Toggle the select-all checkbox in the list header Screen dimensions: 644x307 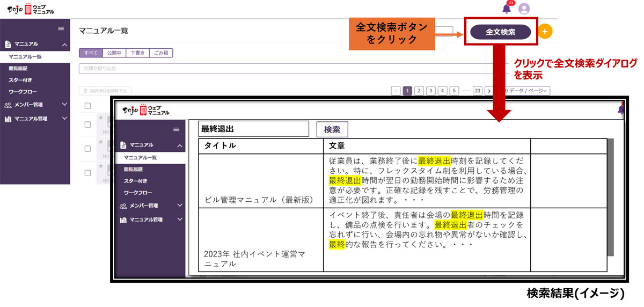coord(88,106)
